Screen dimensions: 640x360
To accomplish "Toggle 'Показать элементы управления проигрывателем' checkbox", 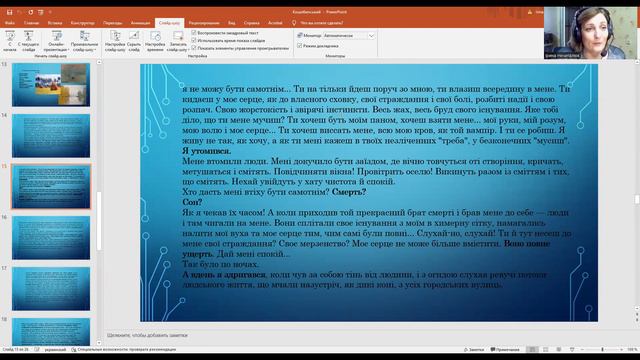I will tap(194, 48).
